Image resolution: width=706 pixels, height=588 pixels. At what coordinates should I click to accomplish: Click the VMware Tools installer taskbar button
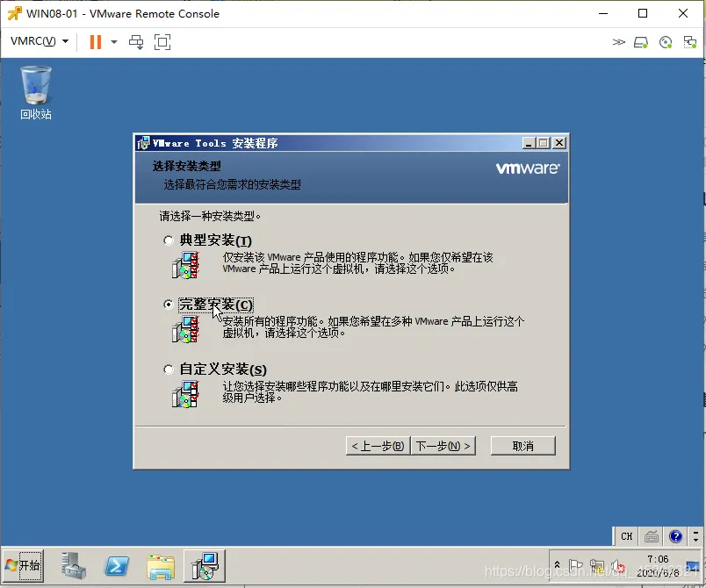(205, 565)
